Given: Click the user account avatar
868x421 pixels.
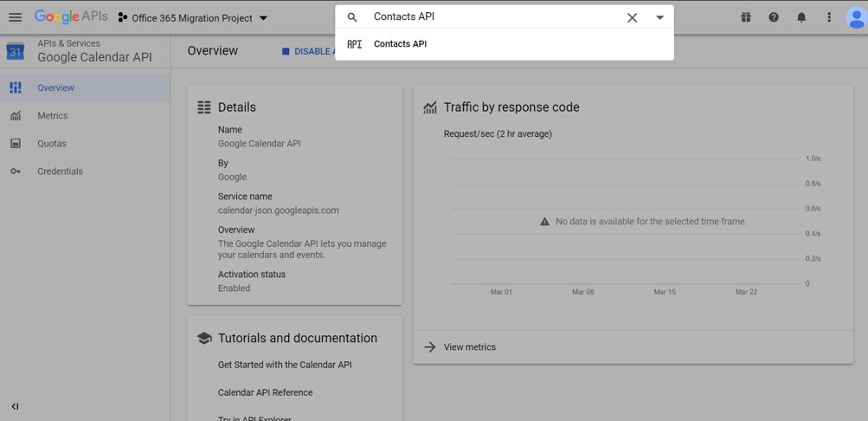Looking at the screenshot, I should [x=856, y=17].
